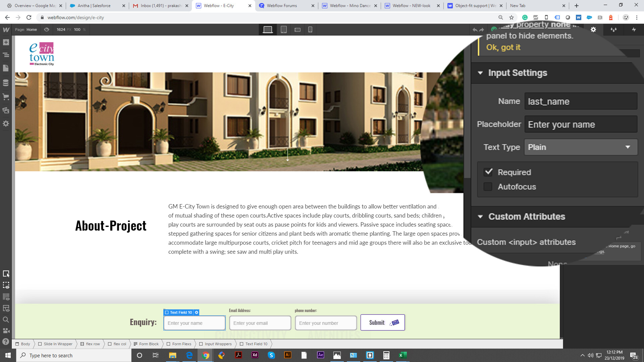Open the CMS Collections panel icon

(6, 83)
